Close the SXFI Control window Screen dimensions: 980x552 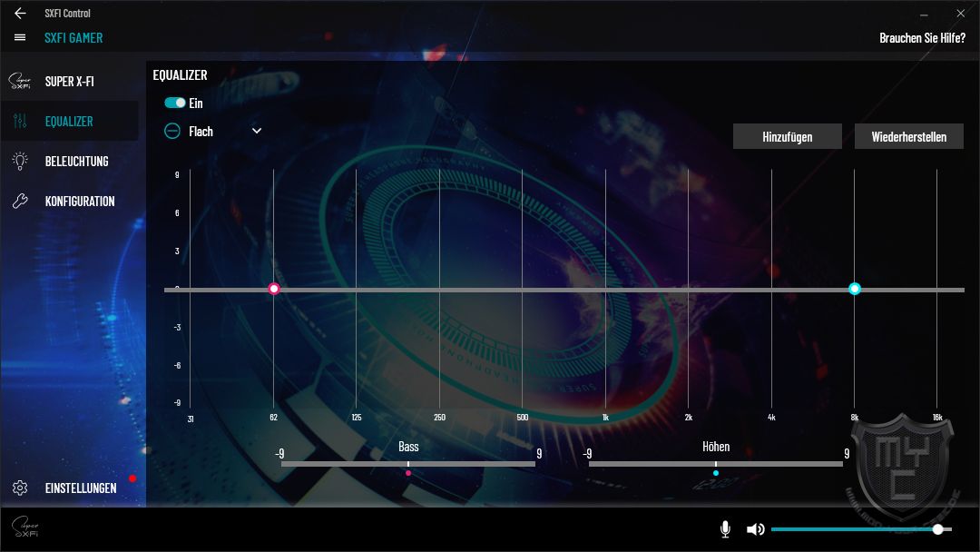coord(961,13)
